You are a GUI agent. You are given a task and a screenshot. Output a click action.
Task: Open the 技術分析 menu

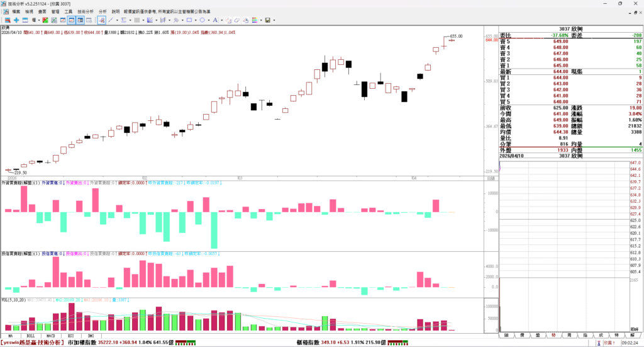coord(86,11)
